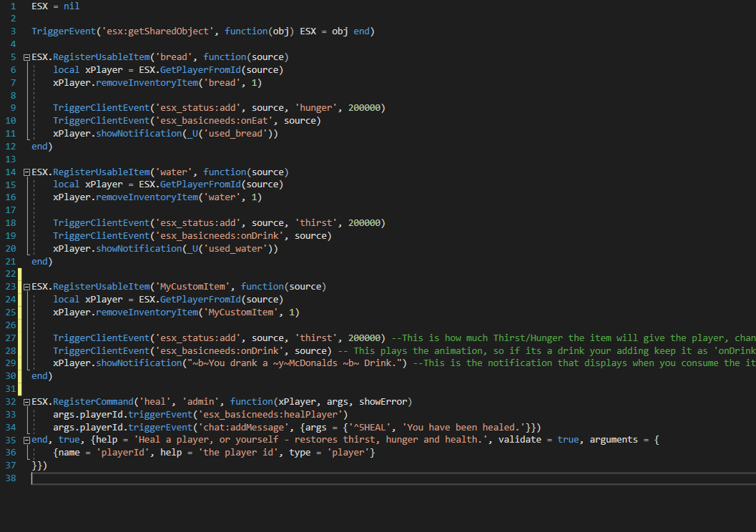Collapse the fold marker on line 35
Image resolution: width=756 pixels, height=532 pixels.
coord(26,439)
